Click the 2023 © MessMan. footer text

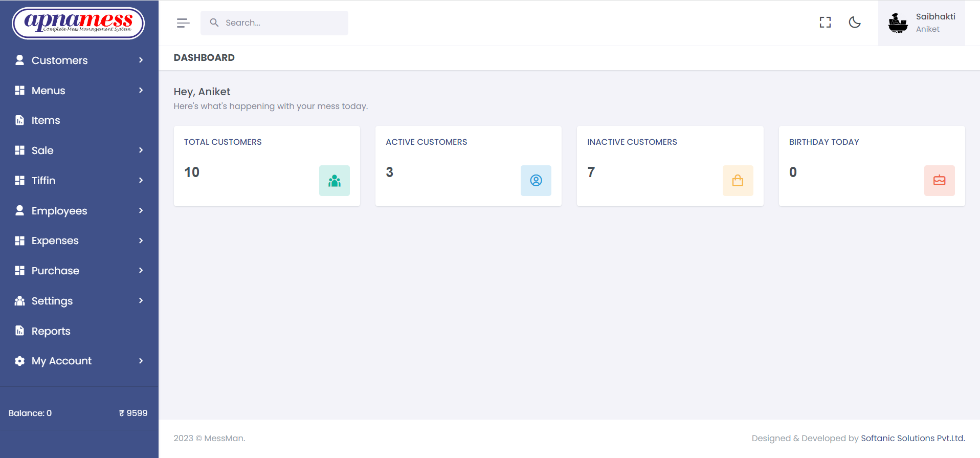(x=209, y=438)
